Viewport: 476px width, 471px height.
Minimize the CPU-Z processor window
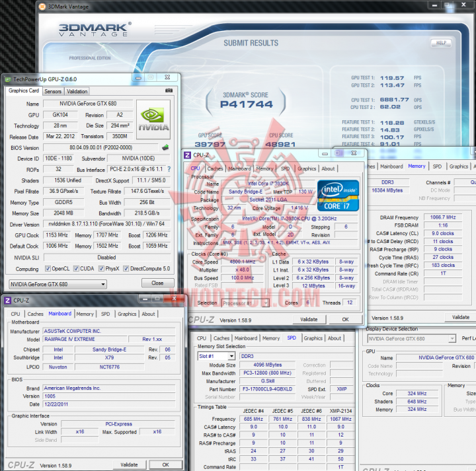pos(325,153)
